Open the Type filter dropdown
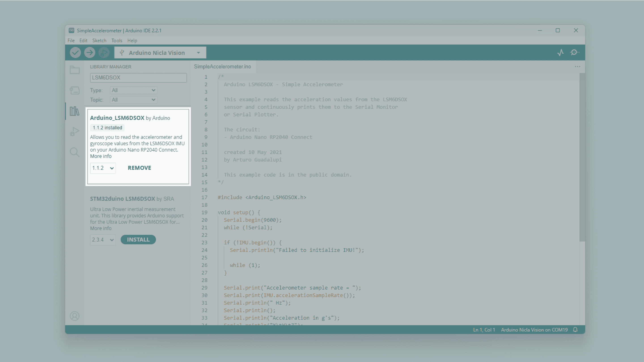 (133, 90)
